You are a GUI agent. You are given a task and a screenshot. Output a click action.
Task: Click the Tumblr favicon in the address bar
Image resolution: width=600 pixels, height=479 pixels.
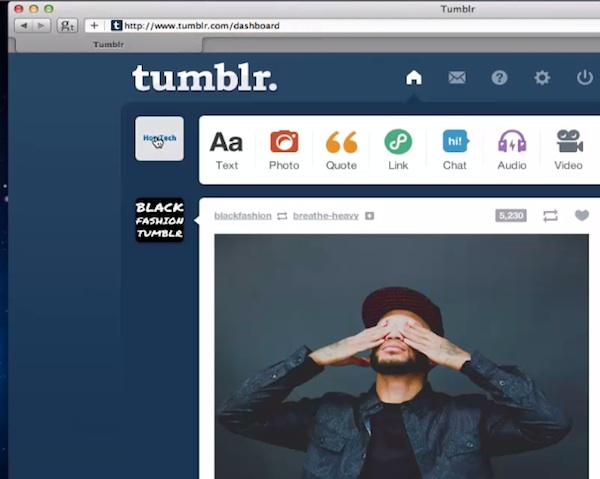coord(116,26)
